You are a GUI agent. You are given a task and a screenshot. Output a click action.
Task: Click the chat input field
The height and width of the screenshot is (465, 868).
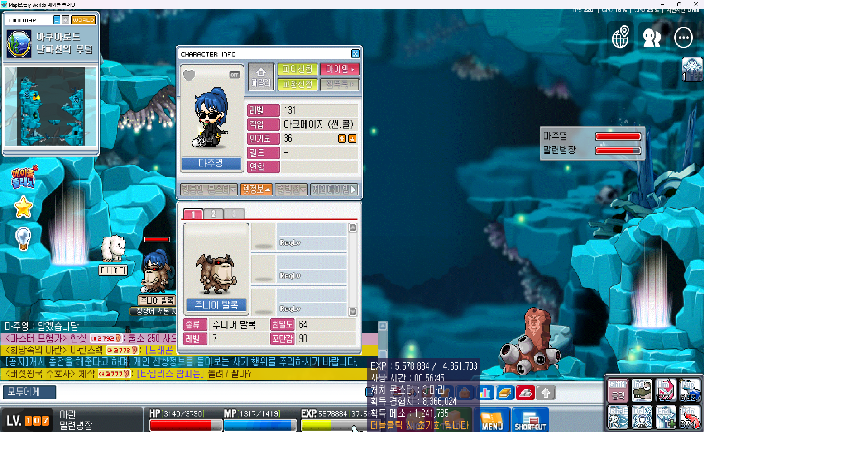coord(211,392)
